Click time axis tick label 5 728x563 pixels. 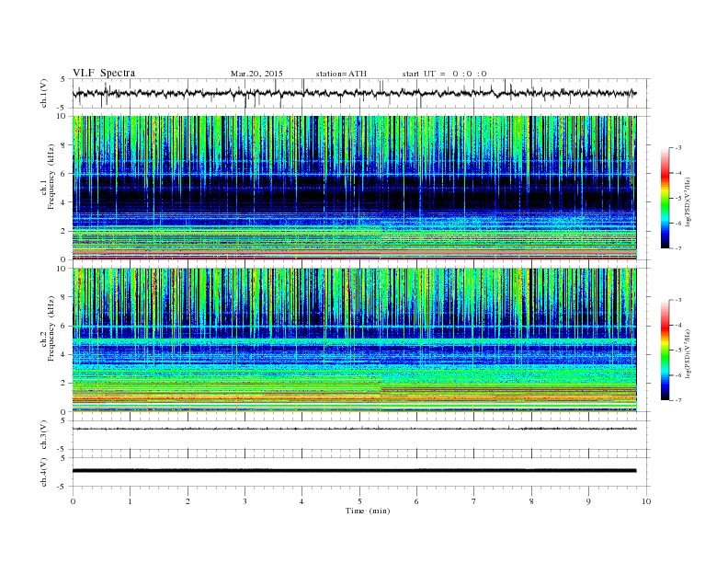click(x=359, y=501)
